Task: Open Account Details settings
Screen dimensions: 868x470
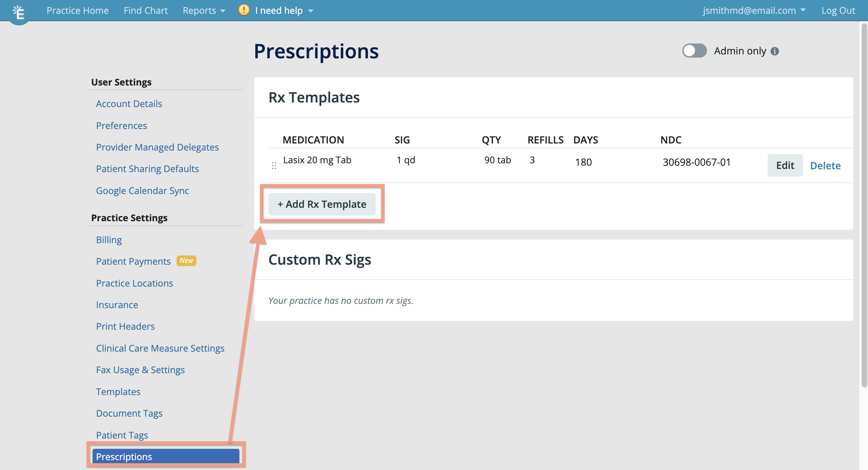Action: pos(129,104)
